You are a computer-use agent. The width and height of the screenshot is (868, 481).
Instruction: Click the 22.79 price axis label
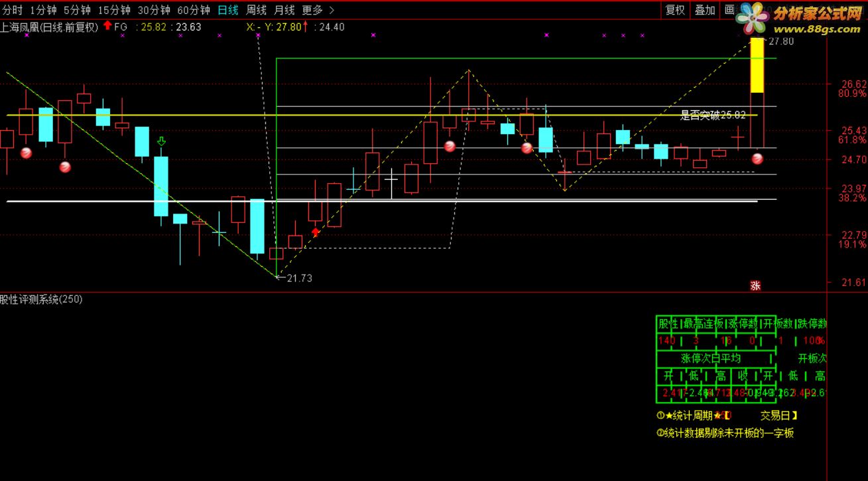(x=853, y=235)
